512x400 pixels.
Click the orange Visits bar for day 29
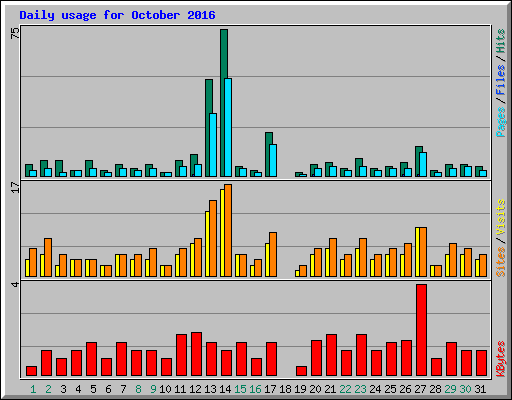point(453,260)
